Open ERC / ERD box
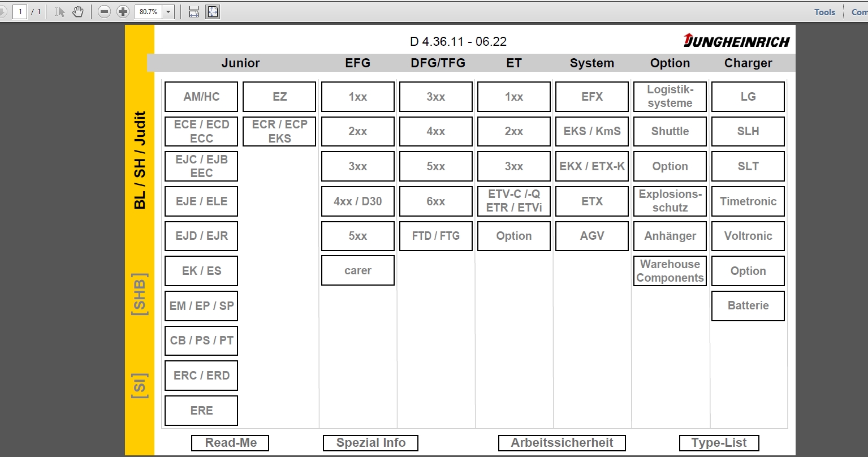 201,376
